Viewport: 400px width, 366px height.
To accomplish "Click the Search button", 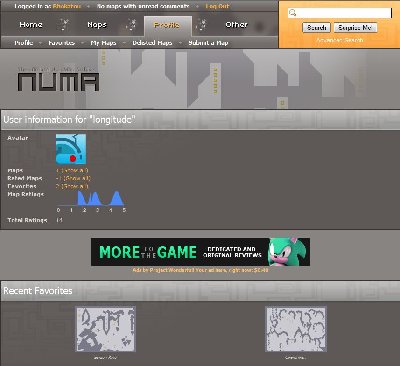I will point(316,28).
